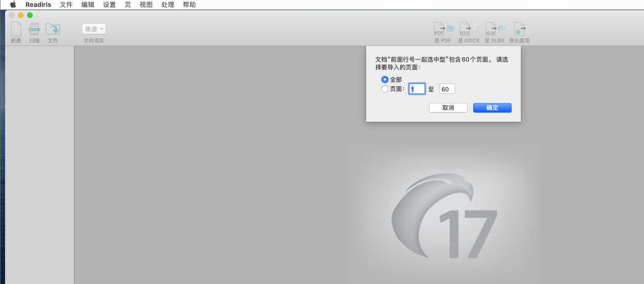Click the 取消 button
This screenshot has width=644, height=284.
(x=448, y=108)
